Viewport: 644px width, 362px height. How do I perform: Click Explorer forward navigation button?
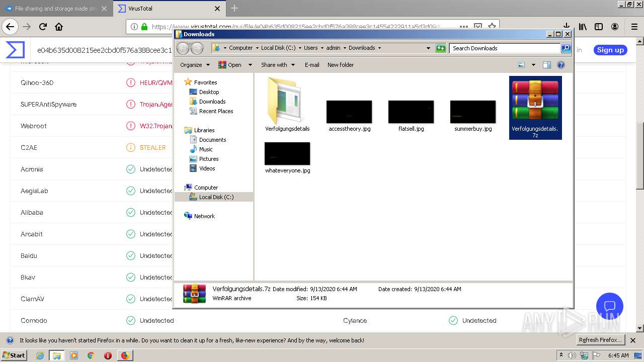(x=197, y=48)
